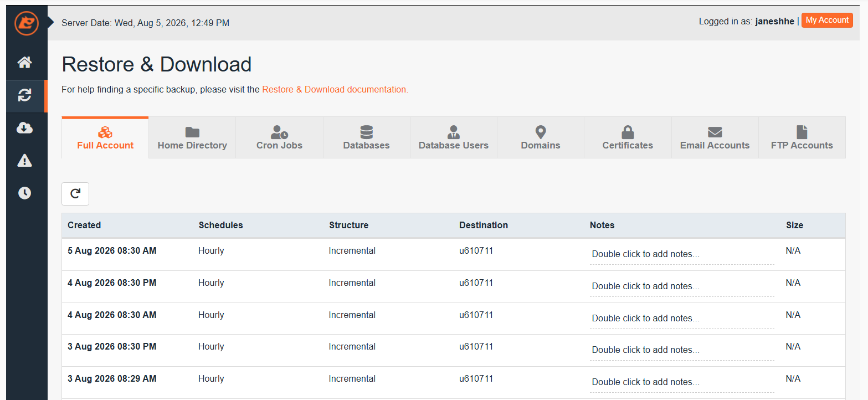
Task: Click u610711 in the 4 Aug 08:30 AM row
Action: (x=476, y=315)
